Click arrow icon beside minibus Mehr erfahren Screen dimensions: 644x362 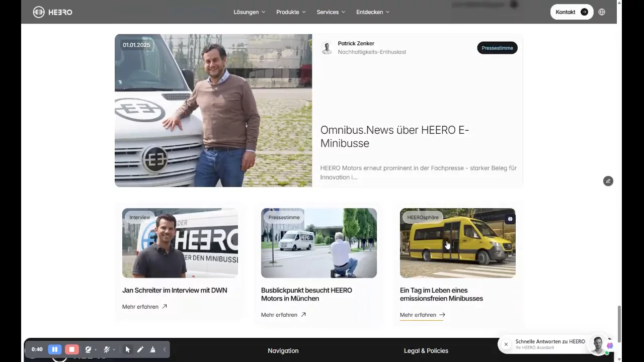[442, 315]
